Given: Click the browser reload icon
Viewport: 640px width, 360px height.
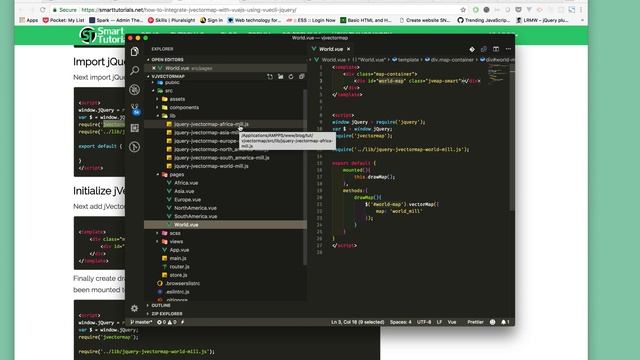Looking at the screenshot, I should 43,9.
